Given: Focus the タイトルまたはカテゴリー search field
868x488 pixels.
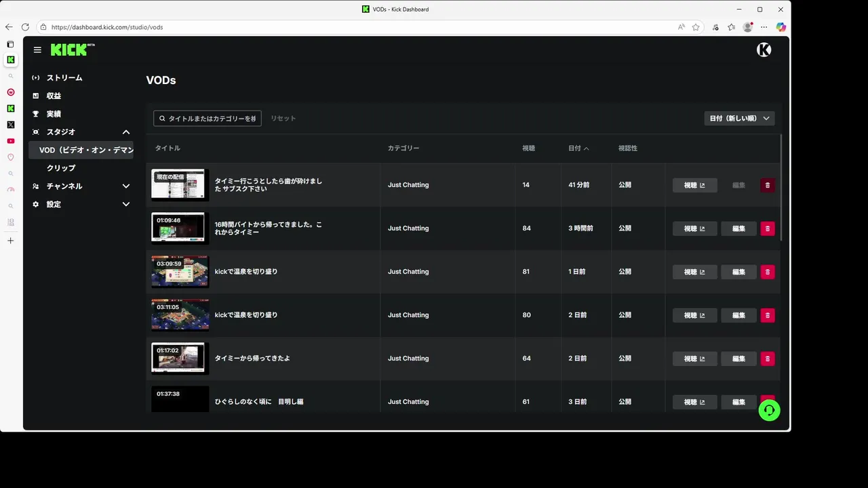Looking at the screenshot, I should coord(208,119).
